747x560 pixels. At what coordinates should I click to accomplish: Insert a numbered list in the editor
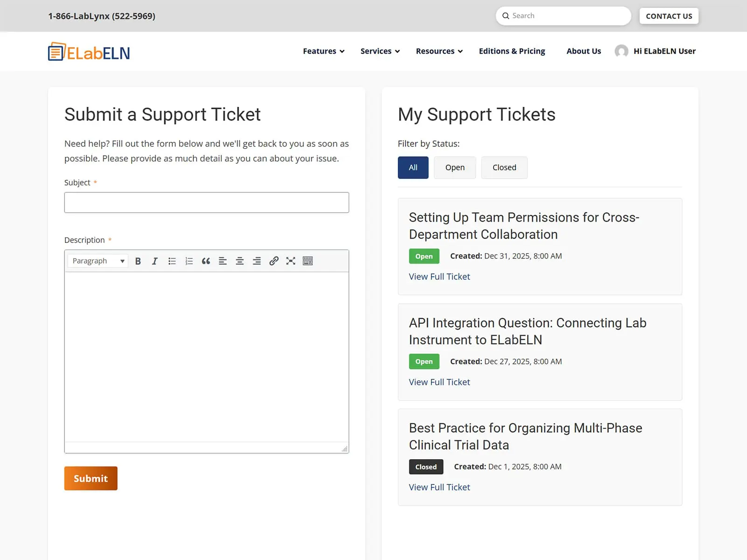tap(189, 261)
